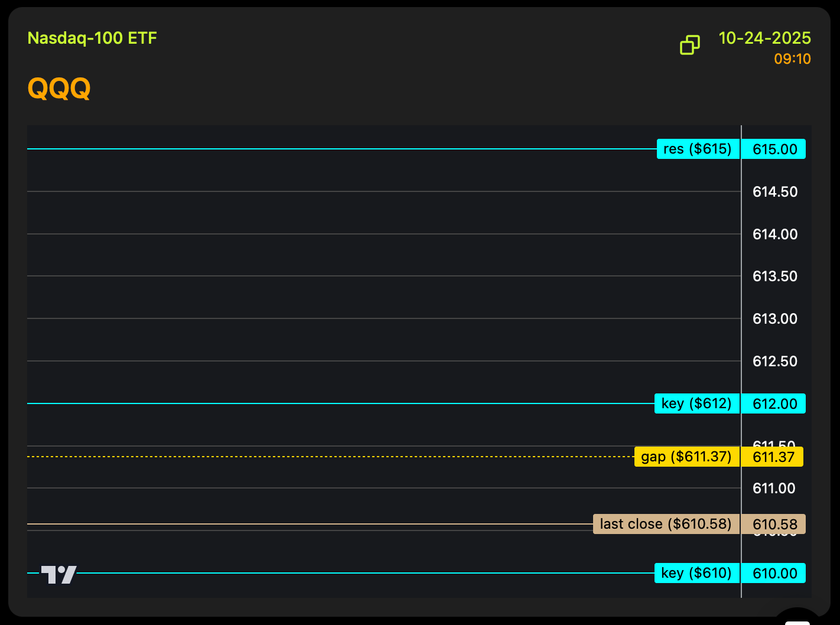The image size is (840, 625).
Task: Click the 612.50 price axis value
Action: click(x=775, y=362)
